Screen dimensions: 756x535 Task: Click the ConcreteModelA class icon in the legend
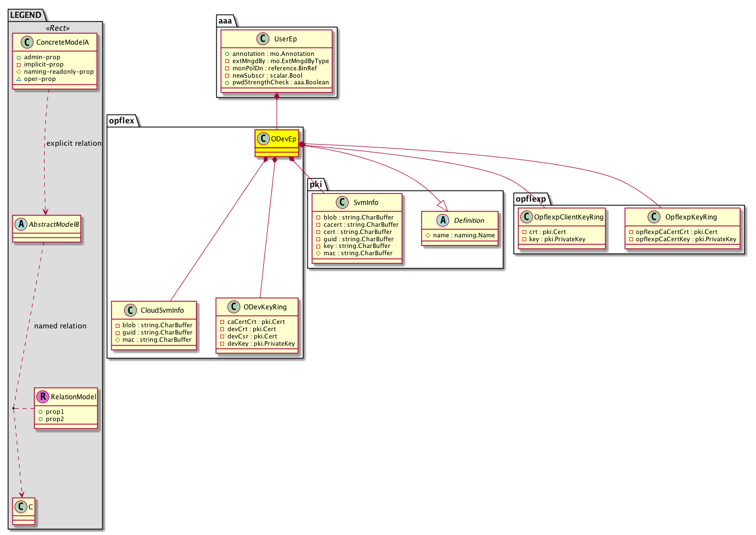click(26, 42)
